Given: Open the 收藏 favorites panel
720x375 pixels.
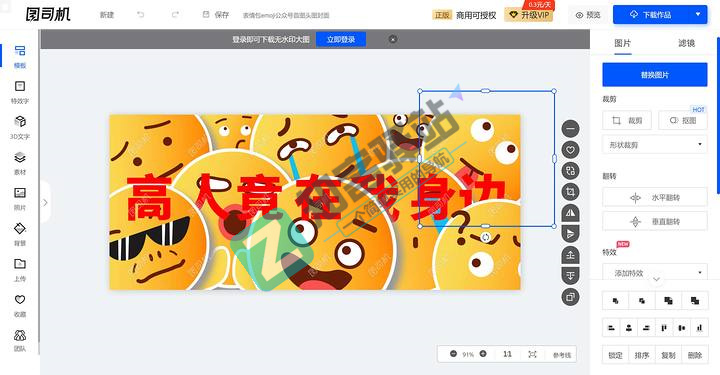Looking at the screenshot, I should click(x=20, y=305).
